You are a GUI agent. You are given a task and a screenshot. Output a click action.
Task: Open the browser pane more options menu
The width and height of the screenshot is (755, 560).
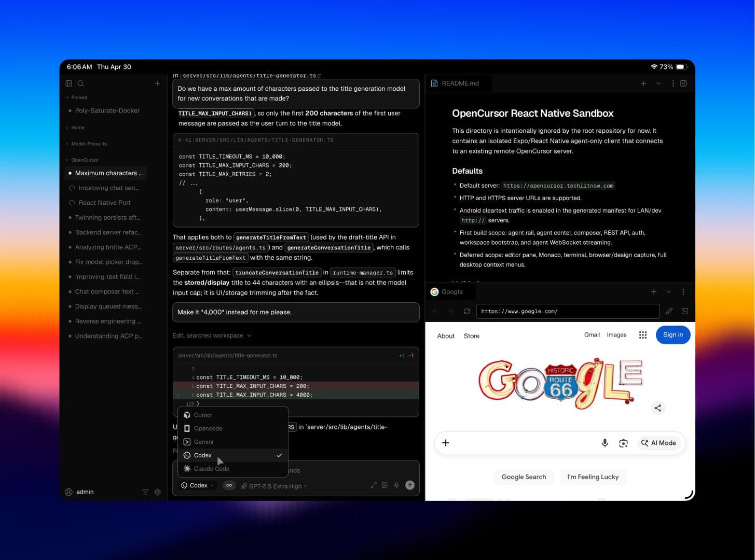(683, 292)
